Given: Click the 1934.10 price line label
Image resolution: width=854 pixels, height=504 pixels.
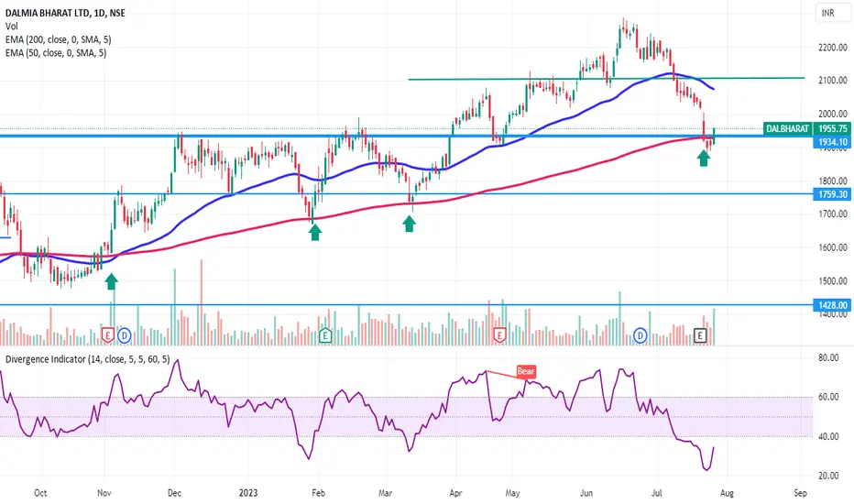Looking at the screenshot, I should click(832, 142).
